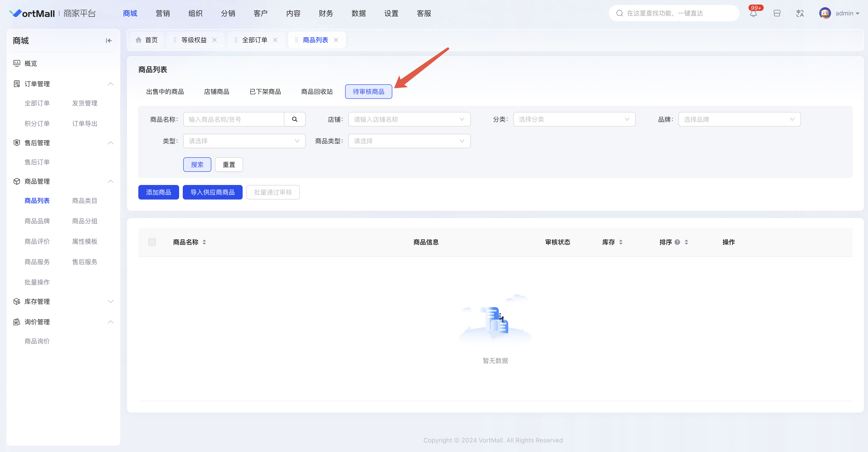Click the 排序 help question icon
Screen dimensions: 868x452
point(677,242)
